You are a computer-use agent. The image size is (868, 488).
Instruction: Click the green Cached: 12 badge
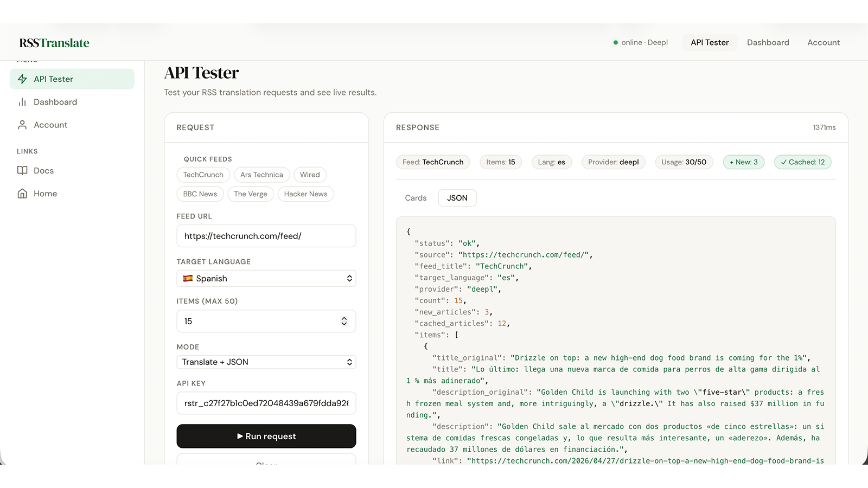pos(803,162)
